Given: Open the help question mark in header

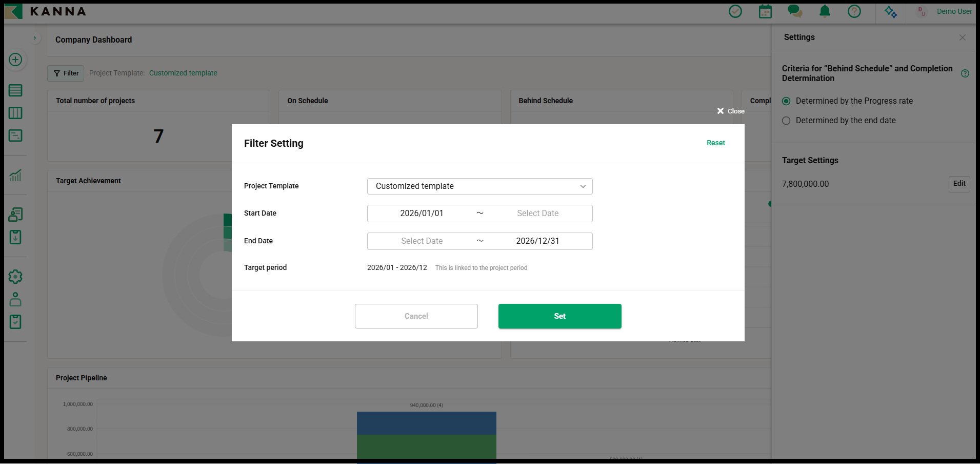Looking at the screenshot, I should 854,11.
